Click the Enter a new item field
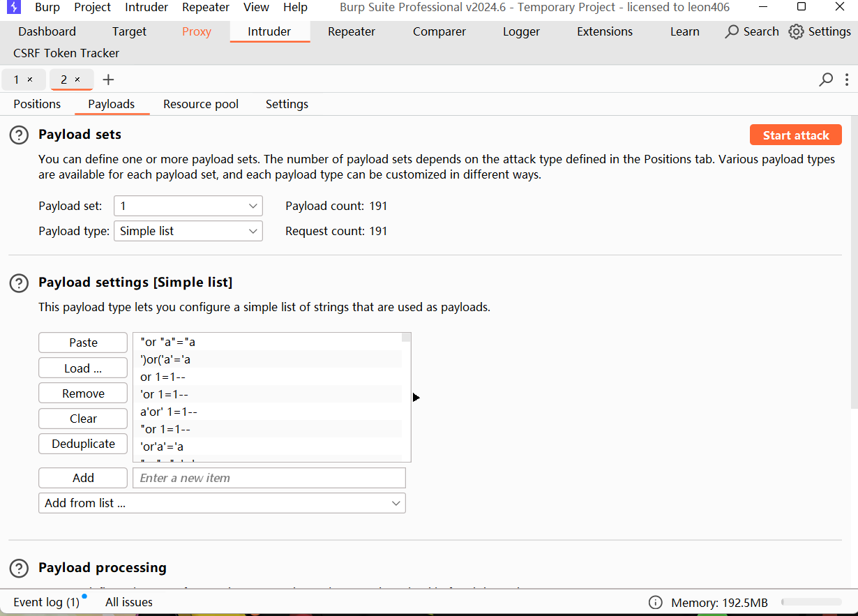 point(269,478)
